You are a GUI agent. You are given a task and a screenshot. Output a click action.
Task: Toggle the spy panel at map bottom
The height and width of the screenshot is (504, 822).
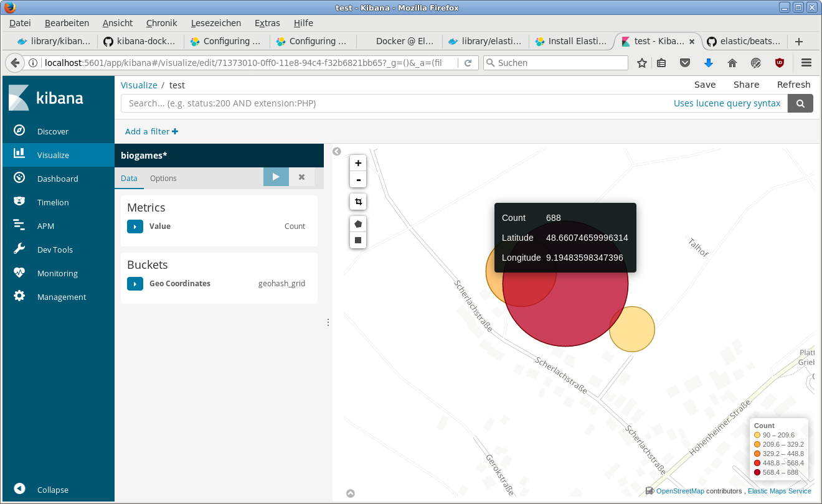(351, 493)
